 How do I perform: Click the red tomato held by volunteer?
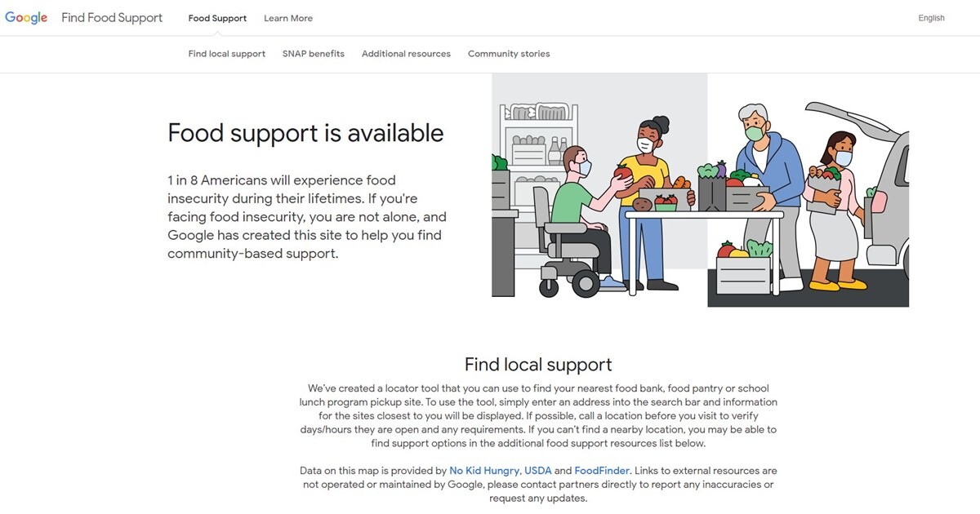click(625, 171)
